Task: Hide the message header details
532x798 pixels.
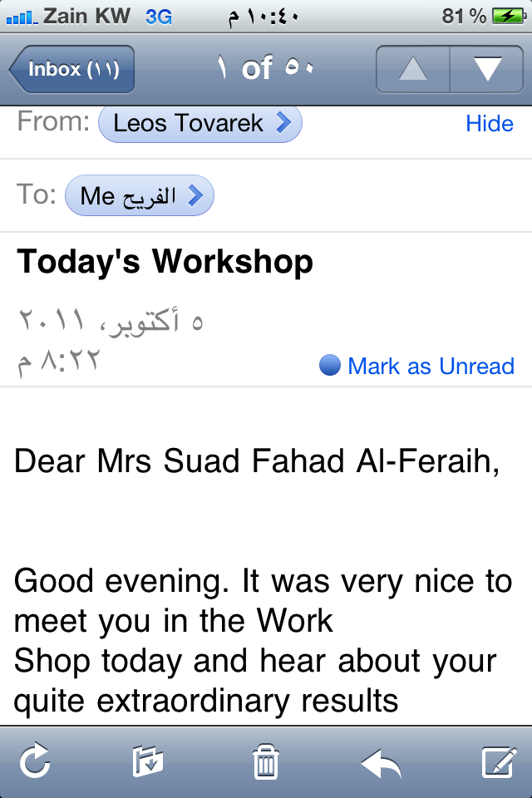Action: tap(489, 124)
